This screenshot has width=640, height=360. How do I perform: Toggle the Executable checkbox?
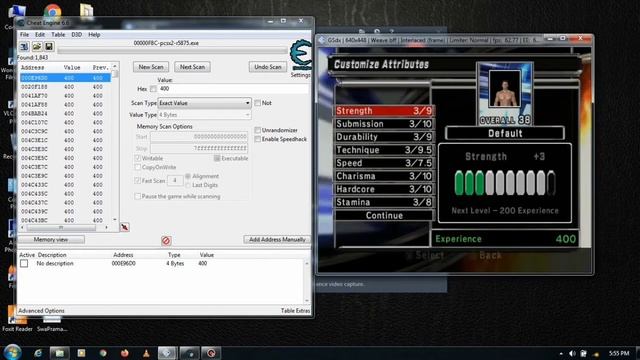pos(217,158)
